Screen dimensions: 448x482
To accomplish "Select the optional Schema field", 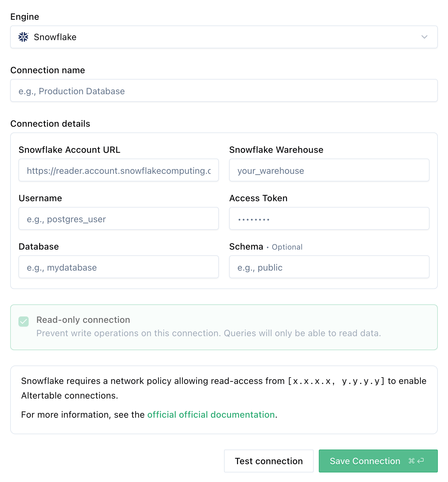I will pyautogui.click(x=329, y=267).
